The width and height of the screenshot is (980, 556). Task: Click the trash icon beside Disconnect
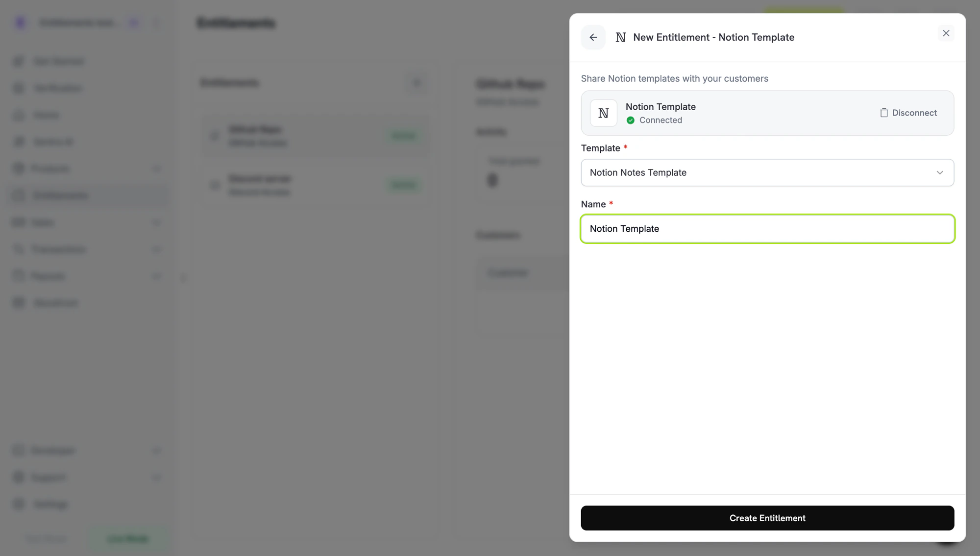pyautogui.click(x=883, y=113)
